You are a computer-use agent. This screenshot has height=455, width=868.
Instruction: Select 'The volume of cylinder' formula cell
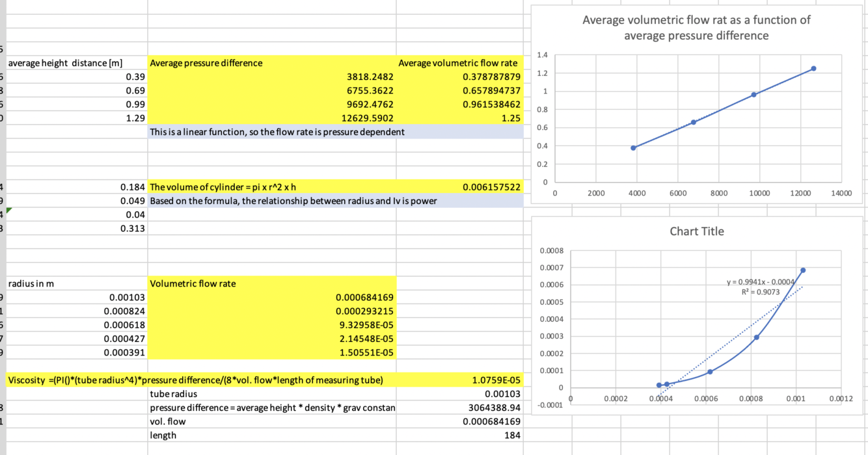click(272, 187)
